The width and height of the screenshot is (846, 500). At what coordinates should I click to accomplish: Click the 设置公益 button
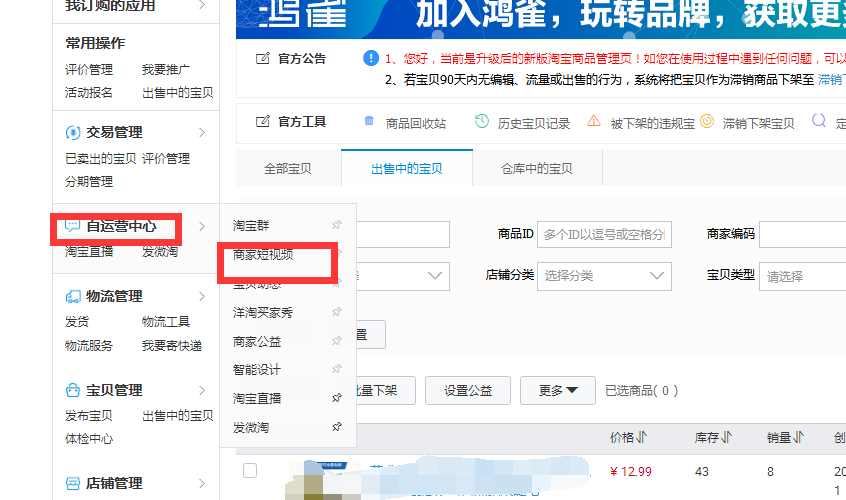point(468,391)
